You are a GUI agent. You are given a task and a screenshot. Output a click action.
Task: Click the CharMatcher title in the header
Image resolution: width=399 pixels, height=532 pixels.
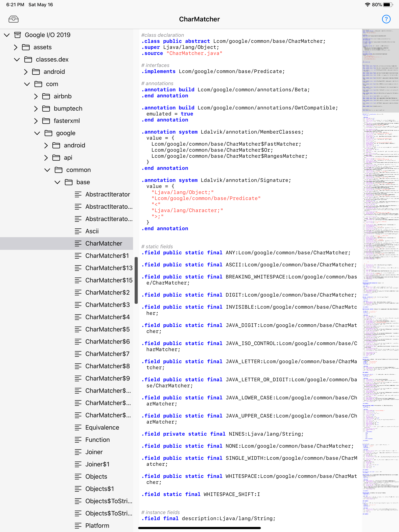(x=199, y=19)
